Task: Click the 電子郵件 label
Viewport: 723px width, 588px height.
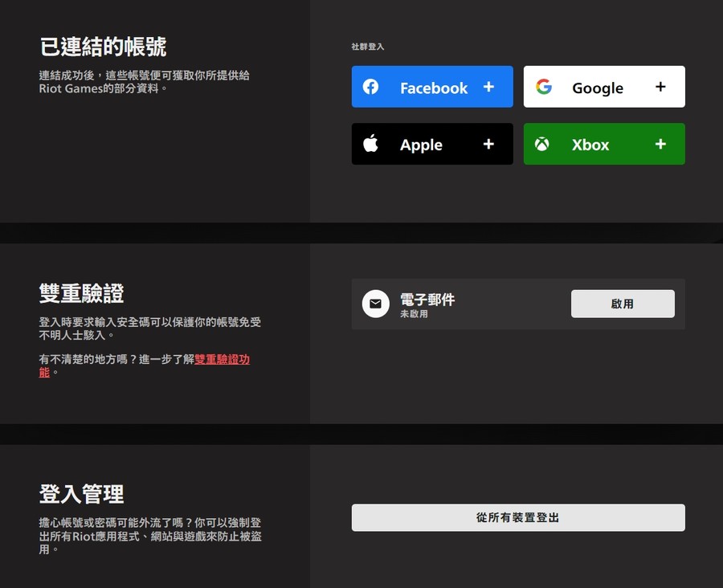Action: click(x=427, y=300)
